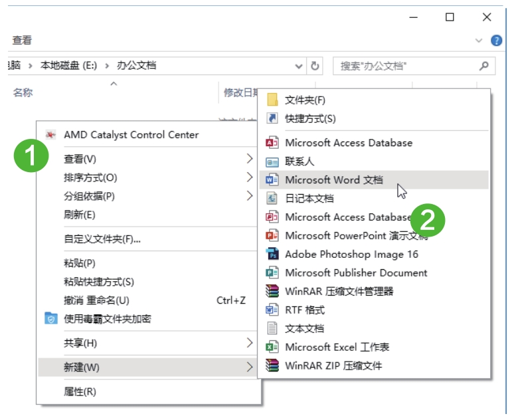512x420 pixels.
Task: Click 本地磁盘 (E:) in the breadcrumb
Action: point(68,66)
